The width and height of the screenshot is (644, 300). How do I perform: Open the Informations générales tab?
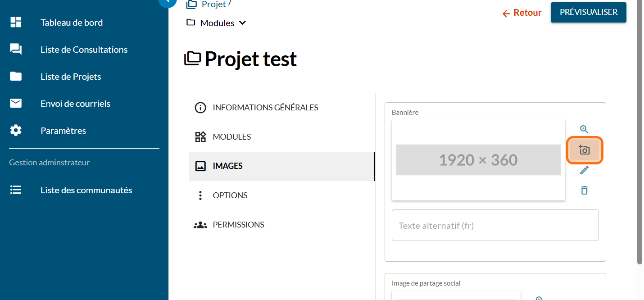pyautogui.click(x=265, y=108)
